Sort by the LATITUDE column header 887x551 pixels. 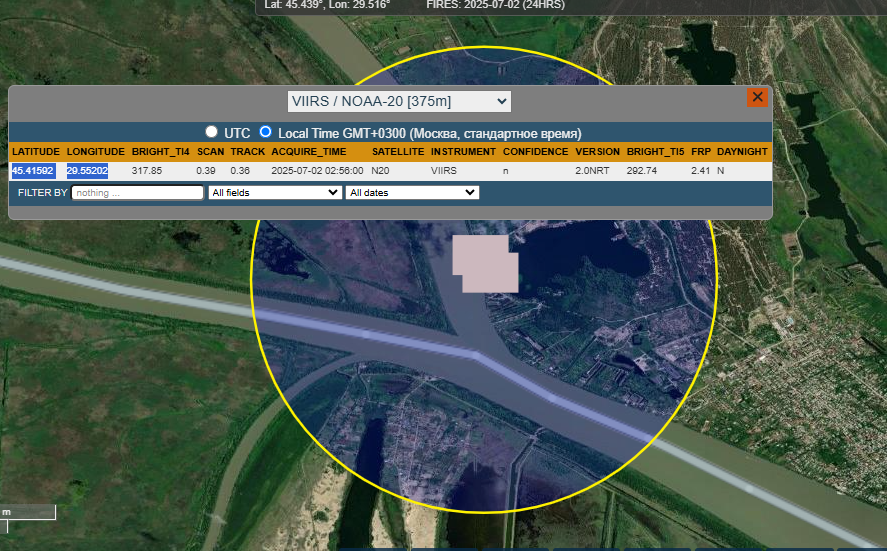point(36,152)
